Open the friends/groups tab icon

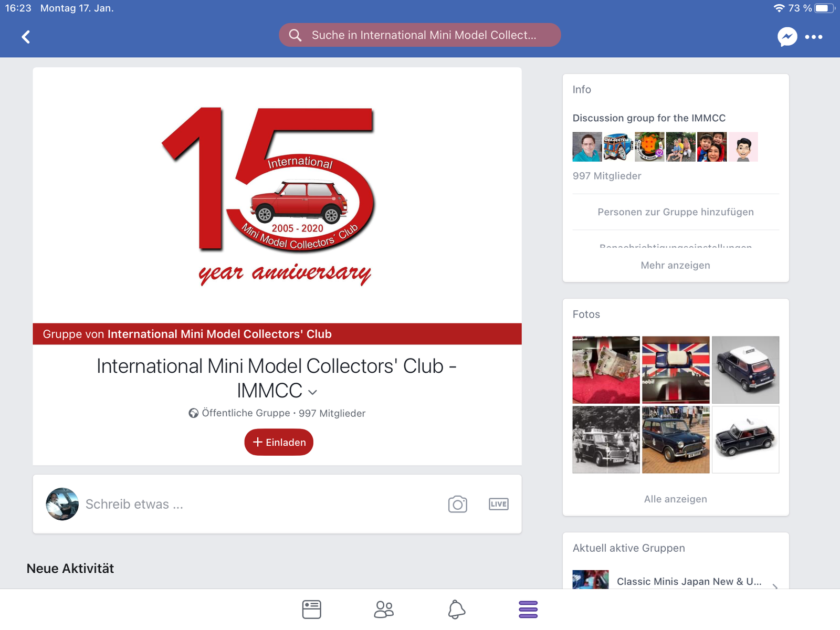click(x=384, y=610)
